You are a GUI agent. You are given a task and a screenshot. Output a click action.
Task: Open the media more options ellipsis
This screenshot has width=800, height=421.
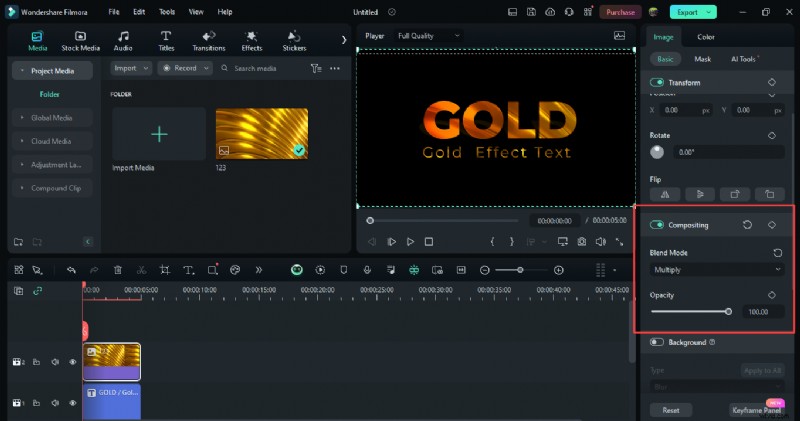click(x=335, y=68)
